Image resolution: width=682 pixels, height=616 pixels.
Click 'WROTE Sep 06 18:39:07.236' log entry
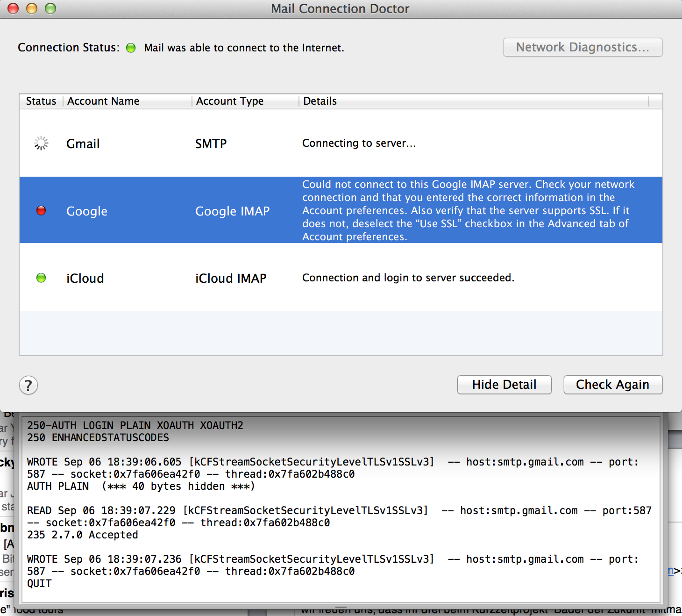pos(333,565)
